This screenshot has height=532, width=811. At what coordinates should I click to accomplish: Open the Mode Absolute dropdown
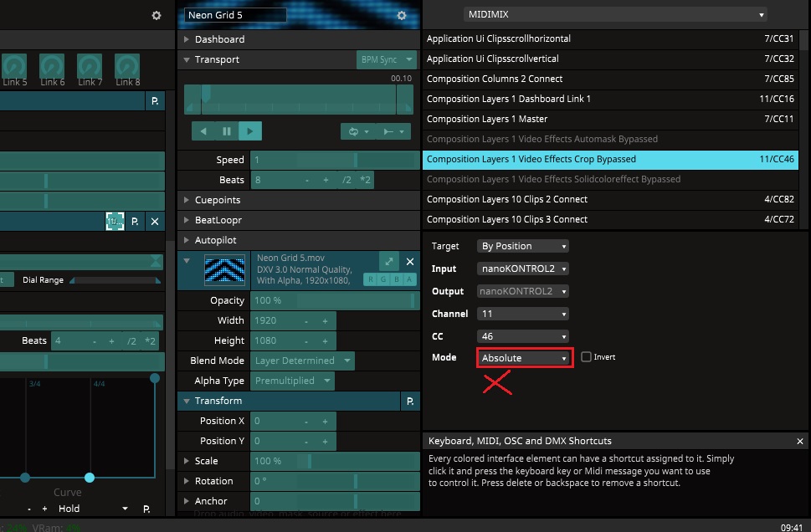pos(524,358)
